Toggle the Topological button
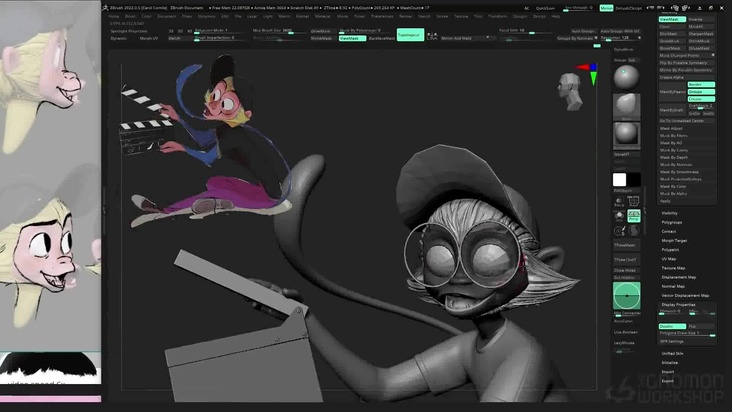Screen dimensions: 732x412 (410, 35)
